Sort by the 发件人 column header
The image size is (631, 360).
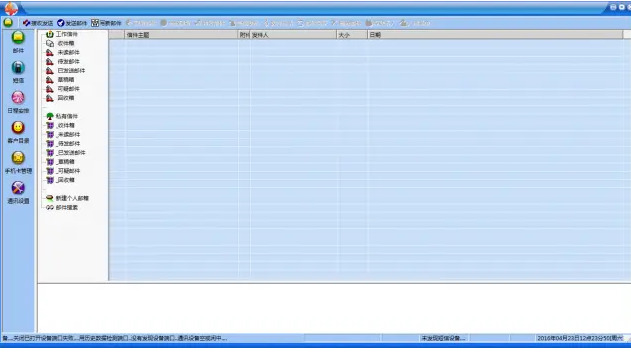293,35
